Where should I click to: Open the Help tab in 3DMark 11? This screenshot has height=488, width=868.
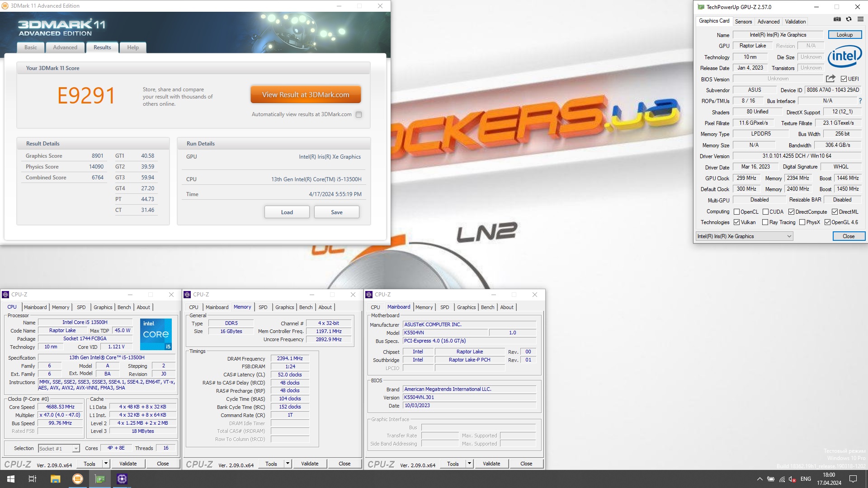tap(133, 47)
